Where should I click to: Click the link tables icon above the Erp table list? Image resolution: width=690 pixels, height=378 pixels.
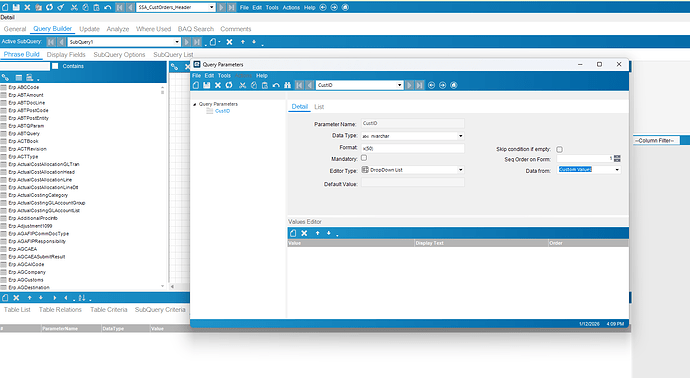tap(5, 77)
